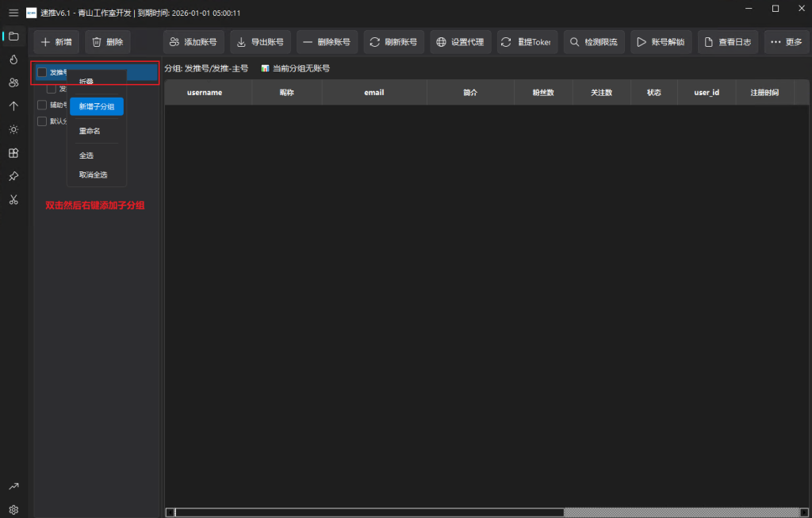
Task: Open the people group icon in sidebar
Action: 13,82
